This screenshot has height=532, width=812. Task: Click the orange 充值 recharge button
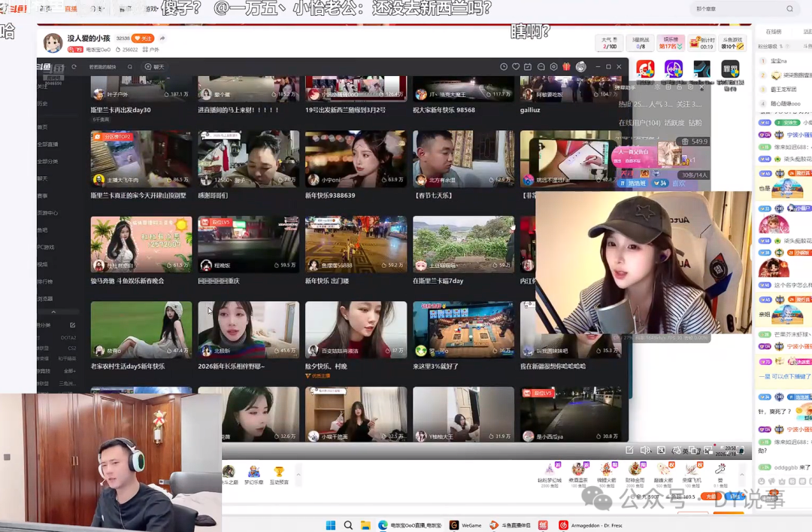click(x=710, y=497)
